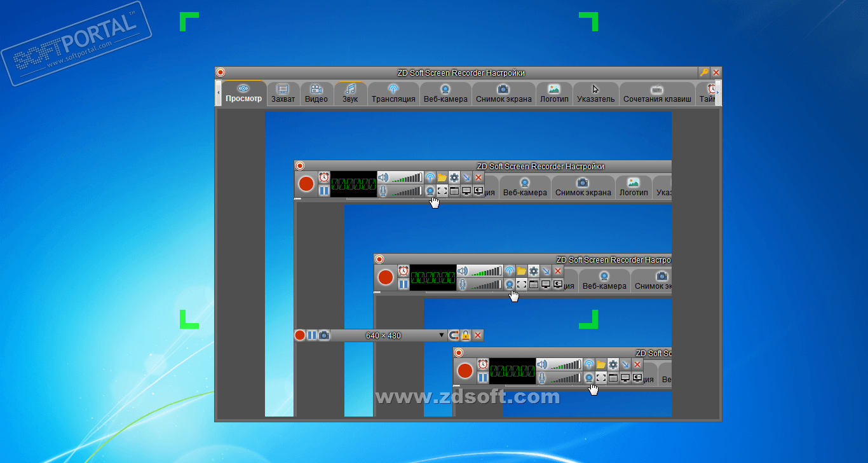Click the bottom-left green capture region corner

pyautogui.click(x=188, y=321)
